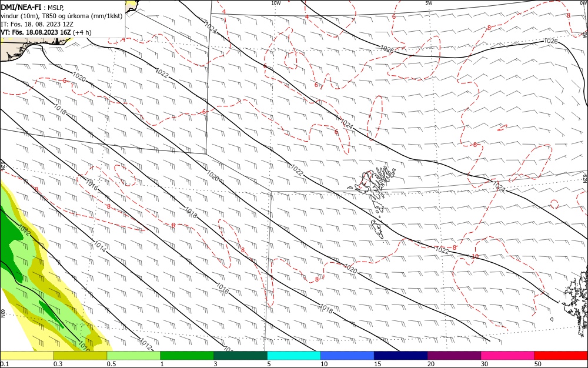Click the "30" legend value
Screen dimensions: 588x368
tap(485, 364)
